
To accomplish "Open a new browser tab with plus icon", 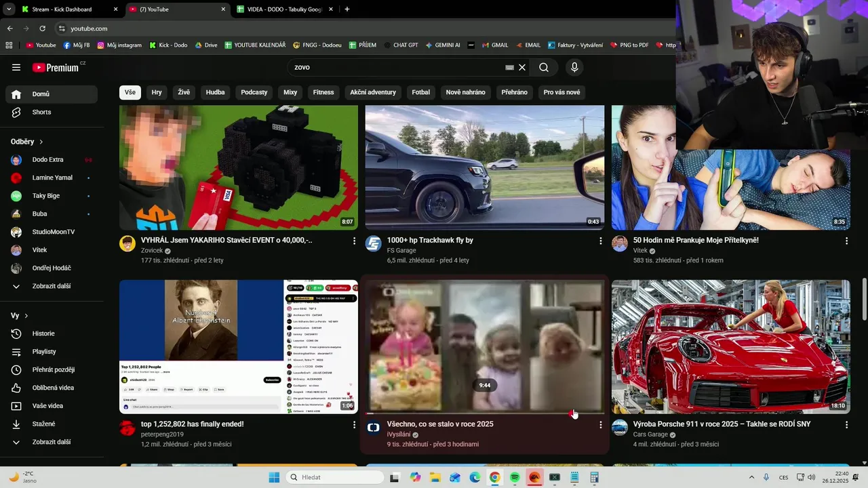I will 347,9.
